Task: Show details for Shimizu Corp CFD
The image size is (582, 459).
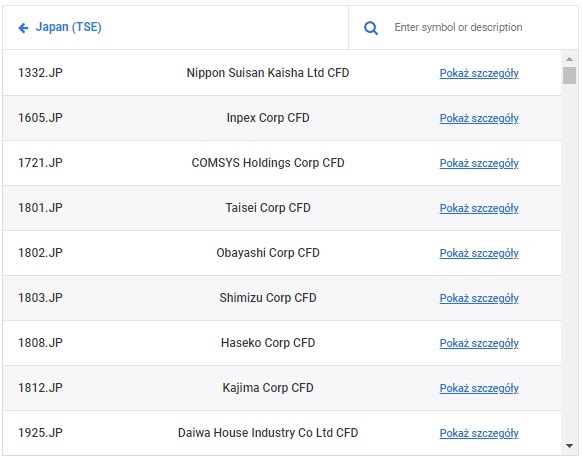Action: pos(479,298)
